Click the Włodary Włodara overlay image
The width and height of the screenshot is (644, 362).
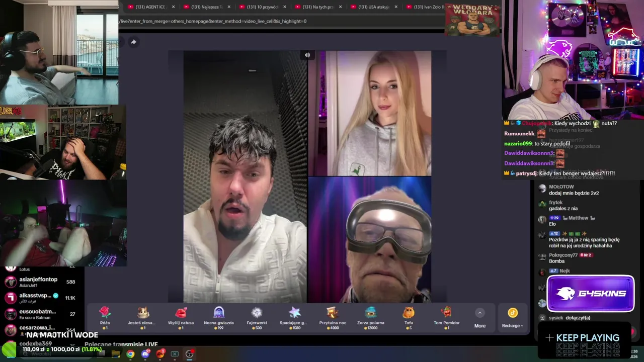click(472, 19)
